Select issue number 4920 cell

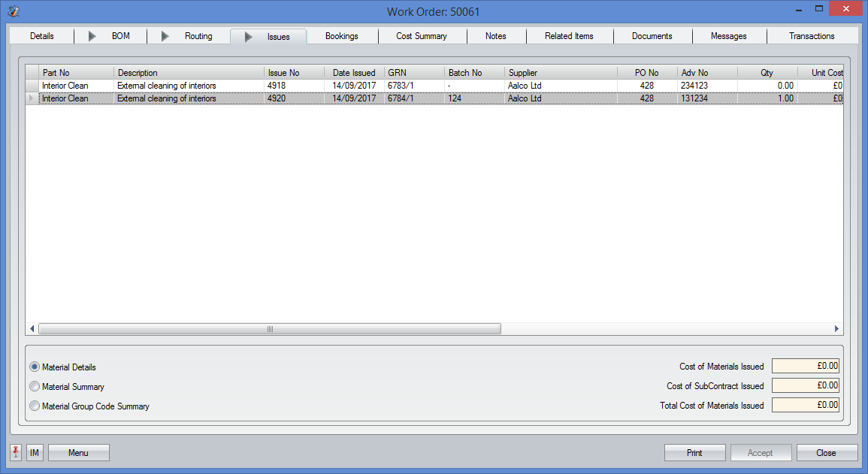coord(294,98)
